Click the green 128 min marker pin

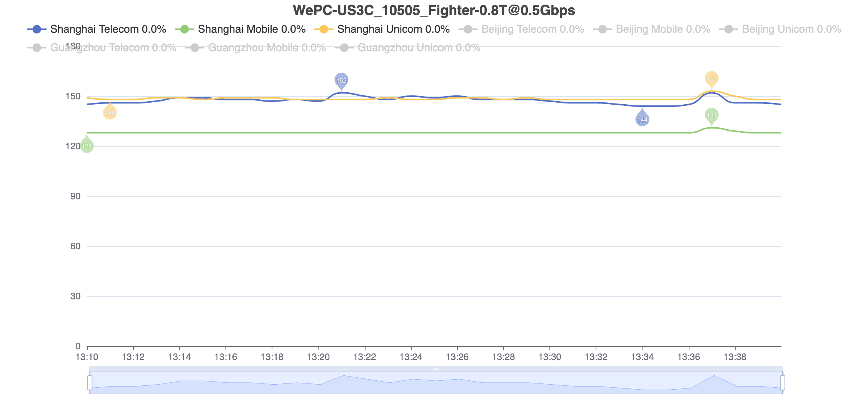coord(87,146)
